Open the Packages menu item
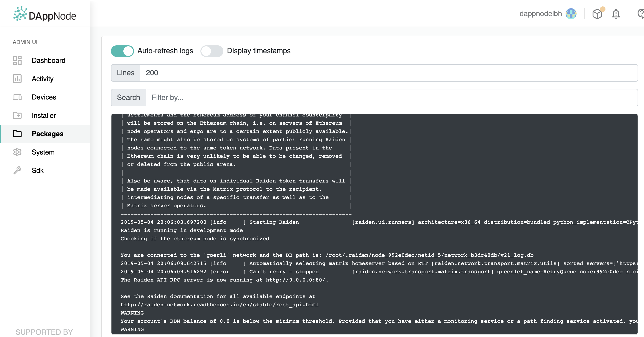This screenshot has width=644, height=337. pos(47,134)
